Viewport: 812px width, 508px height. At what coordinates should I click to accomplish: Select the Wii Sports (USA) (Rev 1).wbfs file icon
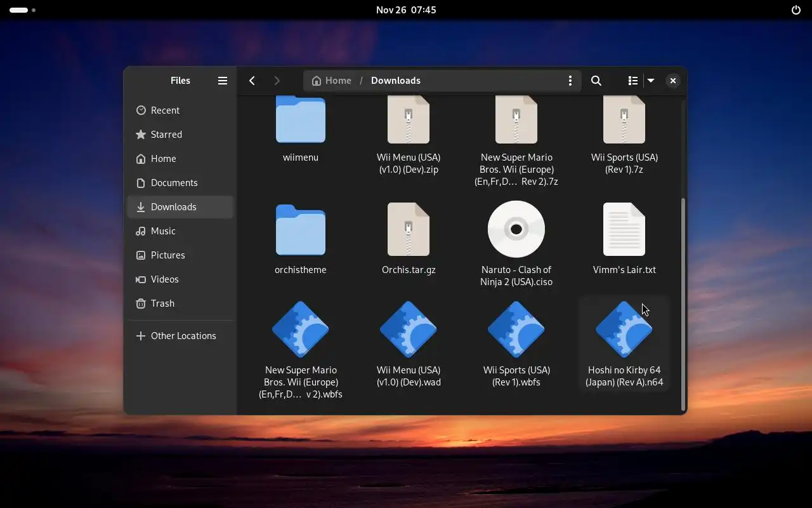click(x=516, y=330)
